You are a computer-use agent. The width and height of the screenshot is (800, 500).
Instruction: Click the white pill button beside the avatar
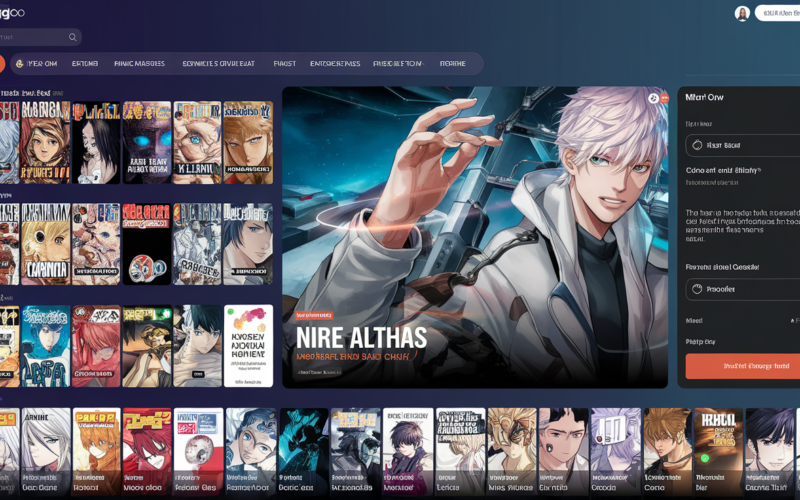[x=780, y=14]
